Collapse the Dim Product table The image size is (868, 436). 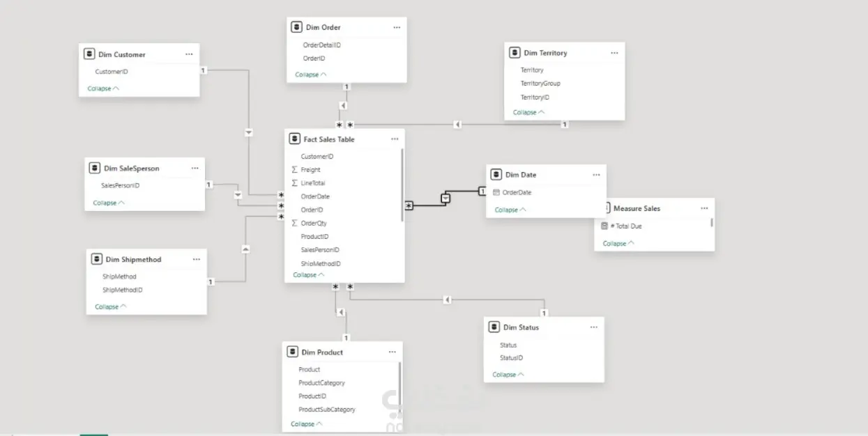[x=307, y=424]
